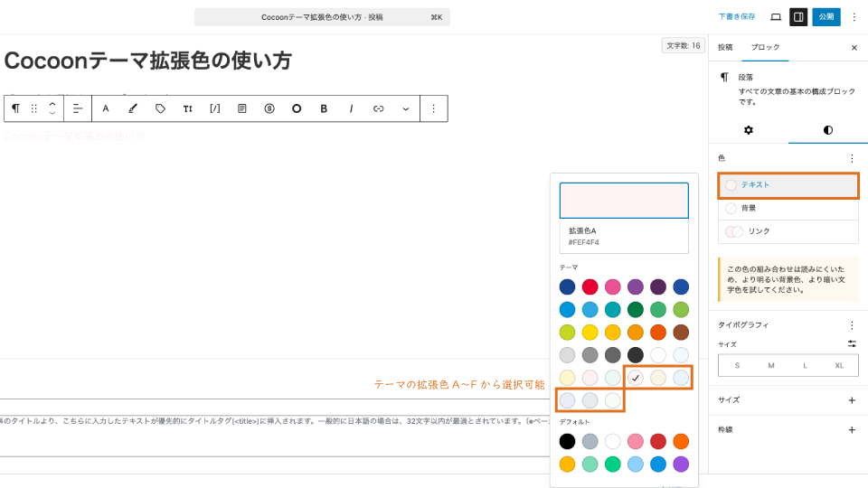868x488 pixels.
Task: Select font size S
Action: click(x=737, y=366)
